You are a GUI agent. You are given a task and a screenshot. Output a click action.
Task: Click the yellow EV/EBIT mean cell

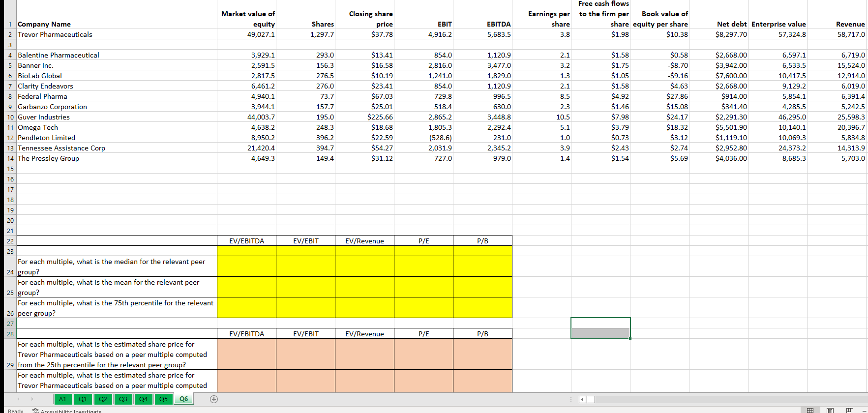(x=306, y=287)
